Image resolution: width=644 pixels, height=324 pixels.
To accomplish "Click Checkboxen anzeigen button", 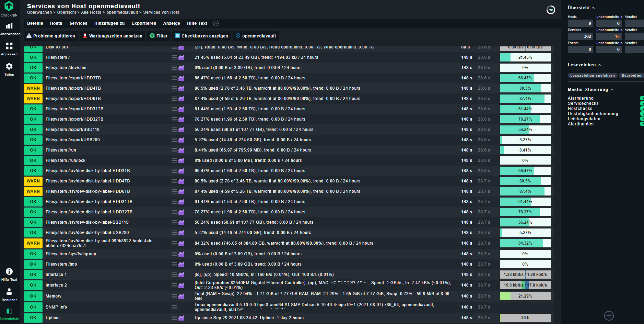I will (x=201, y=36).
